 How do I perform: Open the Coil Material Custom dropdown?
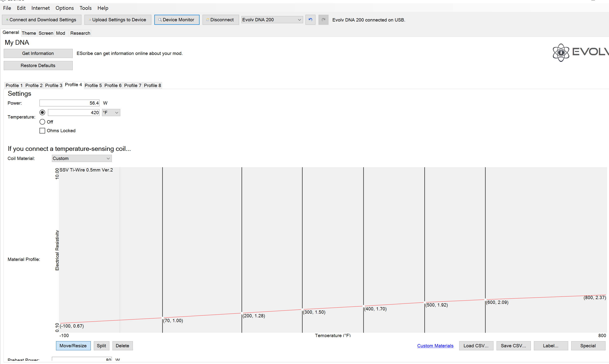click(82, 158)
